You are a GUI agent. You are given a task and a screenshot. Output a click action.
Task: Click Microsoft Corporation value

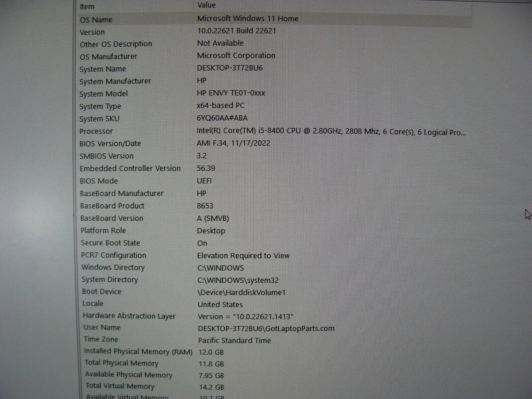pos(236,56)
